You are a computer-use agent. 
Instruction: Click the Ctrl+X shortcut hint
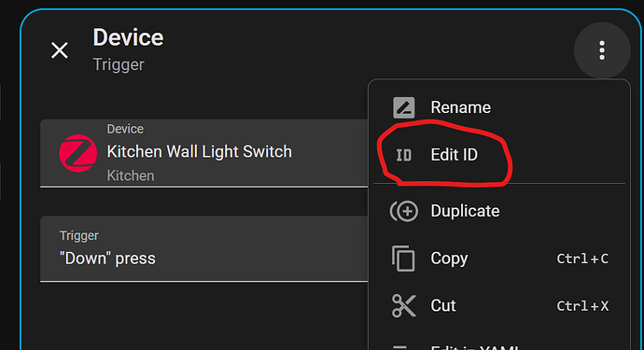[x=582, y=306]
